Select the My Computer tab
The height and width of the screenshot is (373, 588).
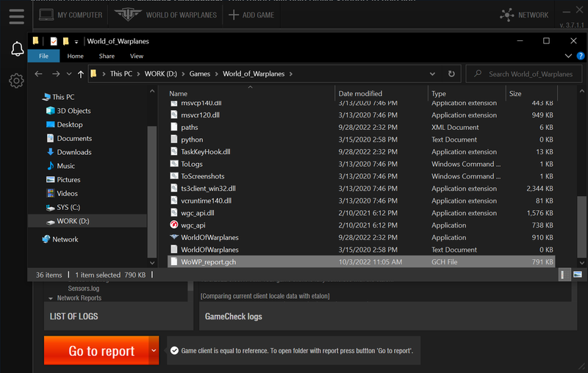(x=71, y=15)
